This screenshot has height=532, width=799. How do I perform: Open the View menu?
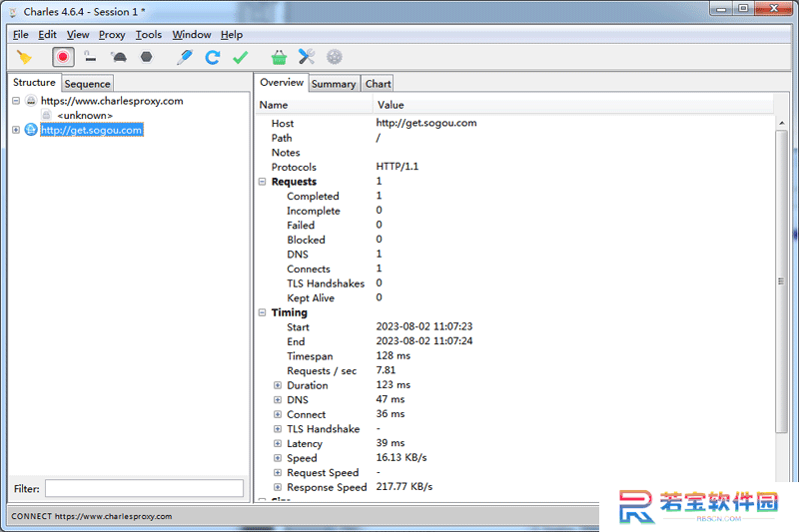pyautogui.click(x=78, y=35)
